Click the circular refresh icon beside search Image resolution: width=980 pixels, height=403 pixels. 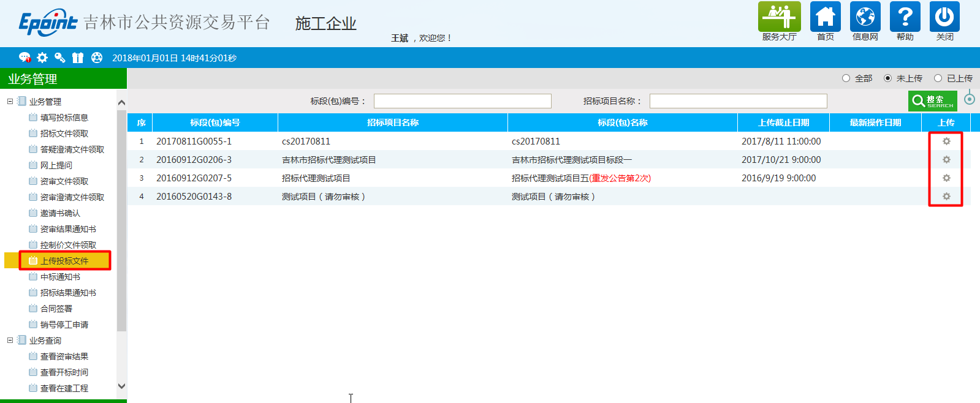[x=969, y=98]
